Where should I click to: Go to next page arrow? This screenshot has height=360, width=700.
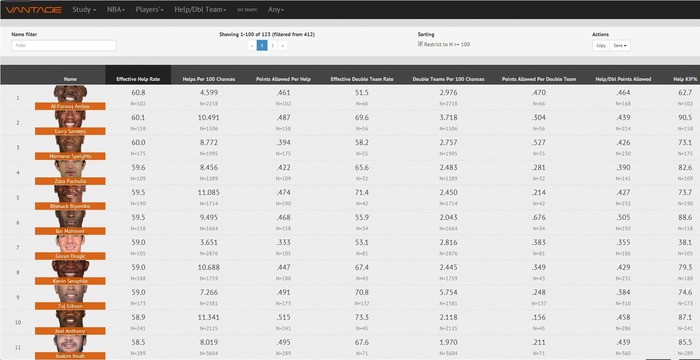pyautogui.click(x=283, y=45)
